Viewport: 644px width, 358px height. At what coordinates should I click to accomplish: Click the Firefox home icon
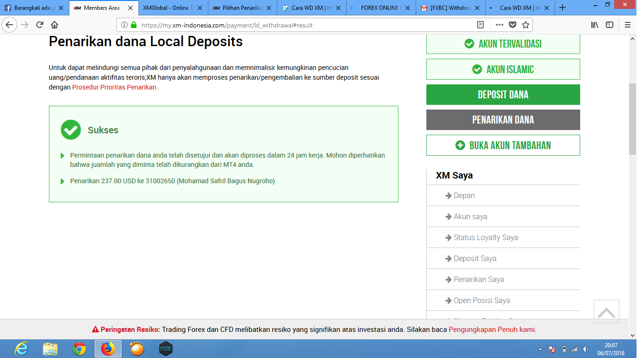pos(55,25)
